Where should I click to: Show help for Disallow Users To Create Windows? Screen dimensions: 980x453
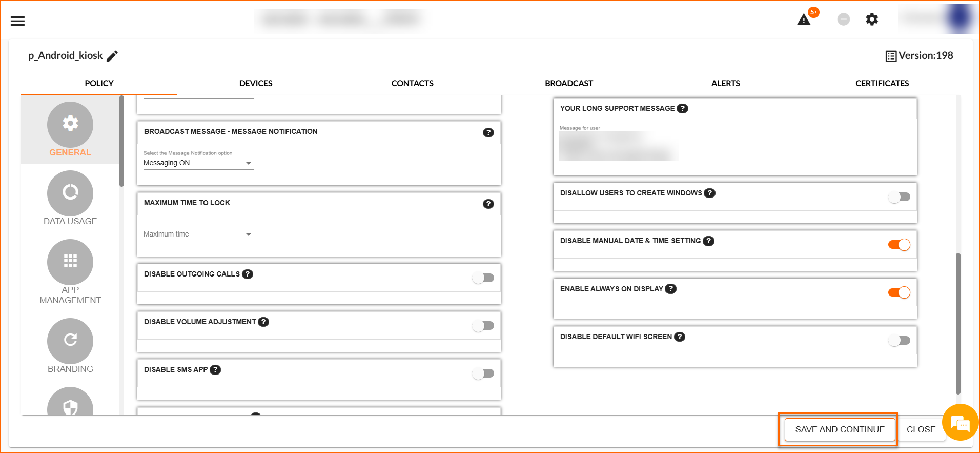point(709,193)
